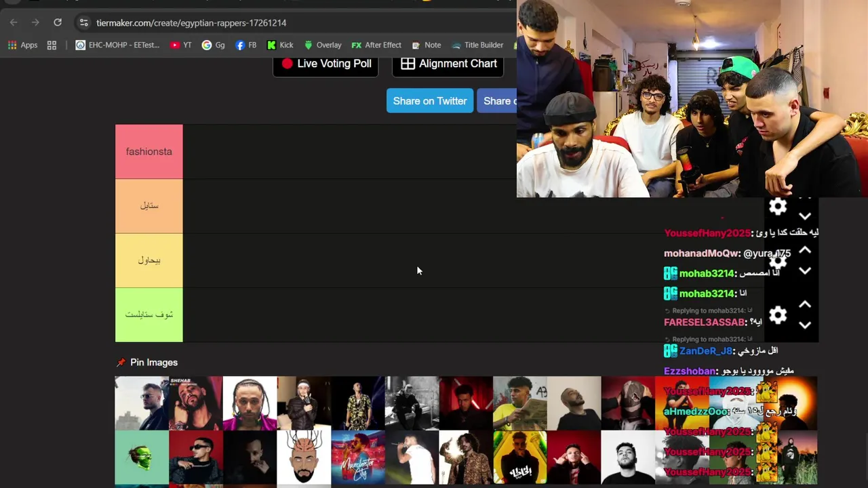This screenshot has height=488, width=868.
Task: Open the After Effect bookmark
Action: [x=376, y=45]
